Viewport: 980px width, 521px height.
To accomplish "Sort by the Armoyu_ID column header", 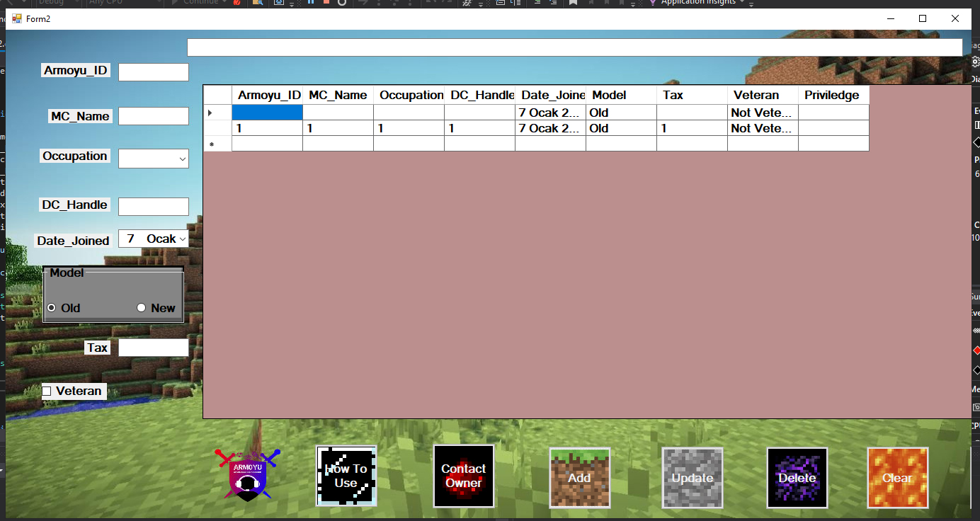I will pos(268,96).
